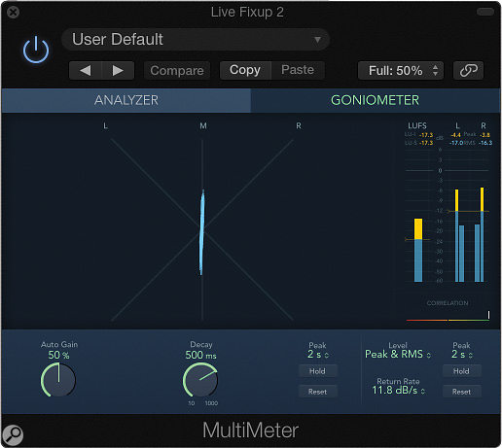Viewport: 502px width, 448px height.
Task: Toggle the goniometer Peak Hold button
Action: 317,371
